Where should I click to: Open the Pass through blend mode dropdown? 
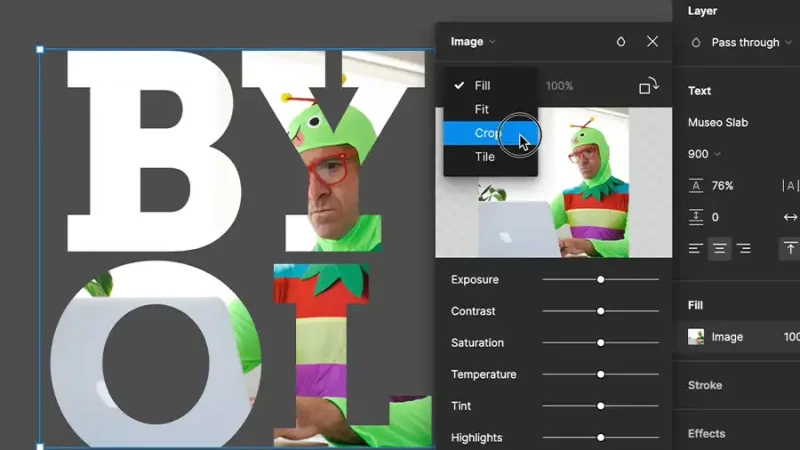(751, 43)
